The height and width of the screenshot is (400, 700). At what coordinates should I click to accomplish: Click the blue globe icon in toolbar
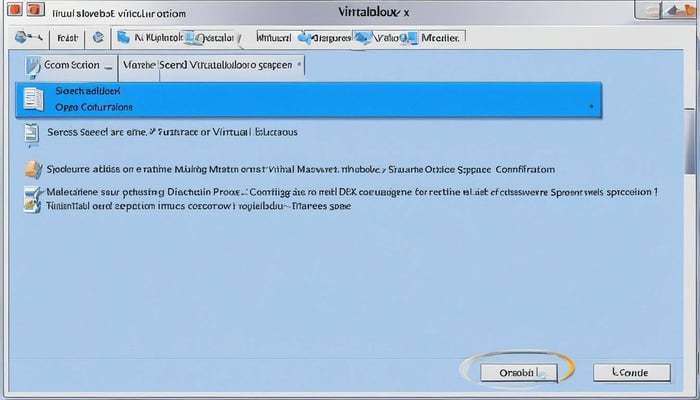98,38
